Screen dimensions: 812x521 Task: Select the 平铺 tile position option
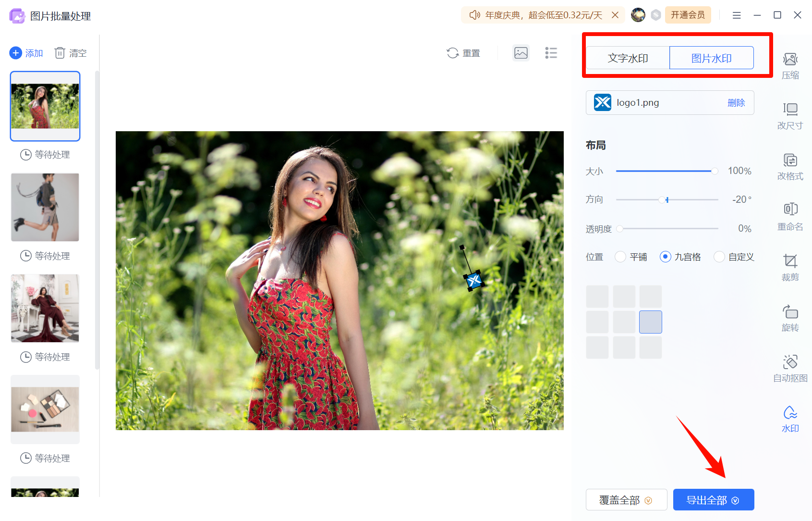pyautogui.click(x=620, y=257)
